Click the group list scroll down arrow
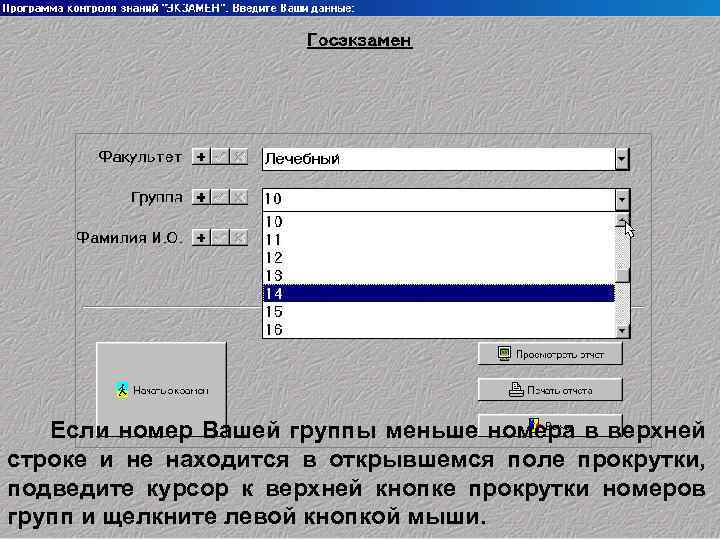 coord(622,331)
